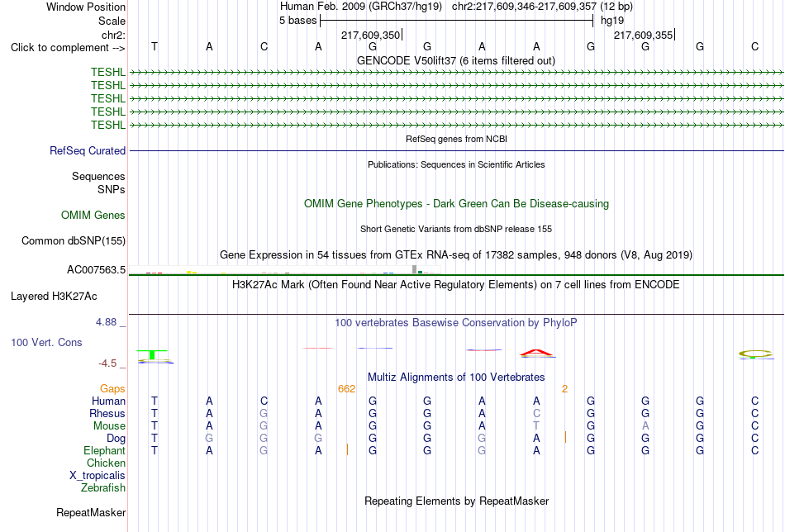Open the GTEx Gene Expression track title

point(456,254)
